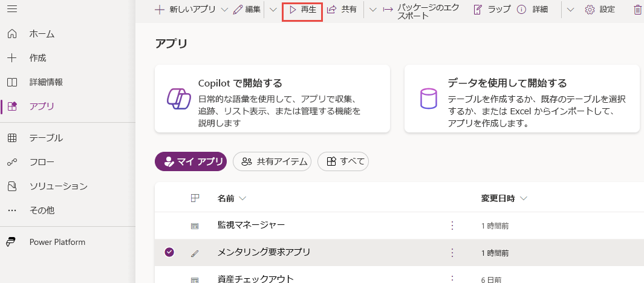Open 設定 in the toolbar
The height and width of the screenshot is (283, 644).
600,10
